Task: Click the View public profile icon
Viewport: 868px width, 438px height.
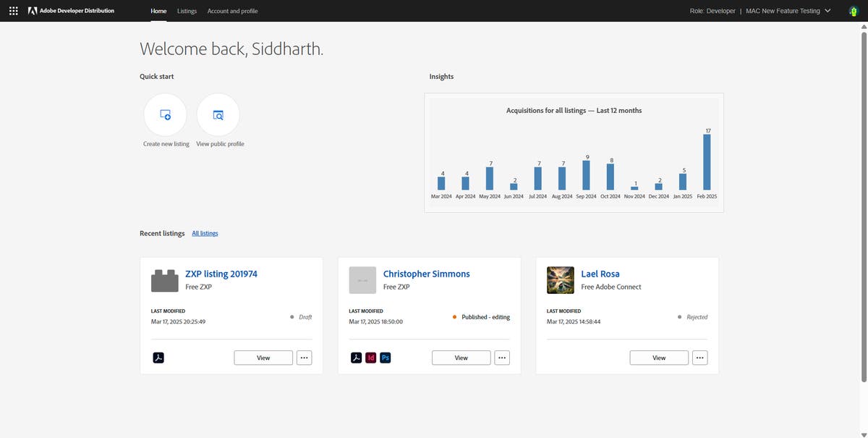Action: click(x=218, y=114)
